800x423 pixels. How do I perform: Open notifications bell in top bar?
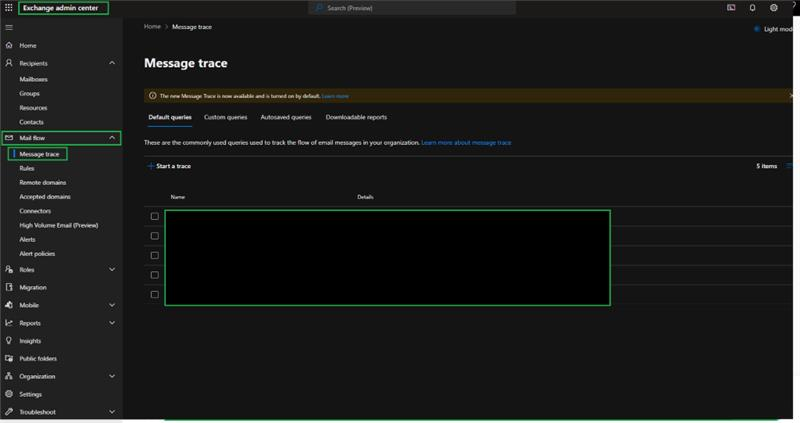pos(753,8)
